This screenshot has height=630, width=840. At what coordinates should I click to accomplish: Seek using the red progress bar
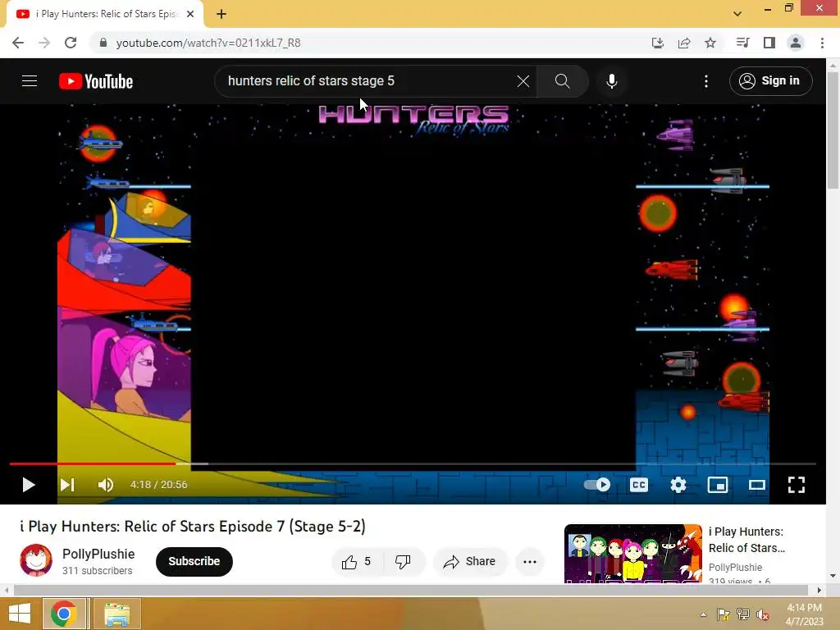coord(413,464)
